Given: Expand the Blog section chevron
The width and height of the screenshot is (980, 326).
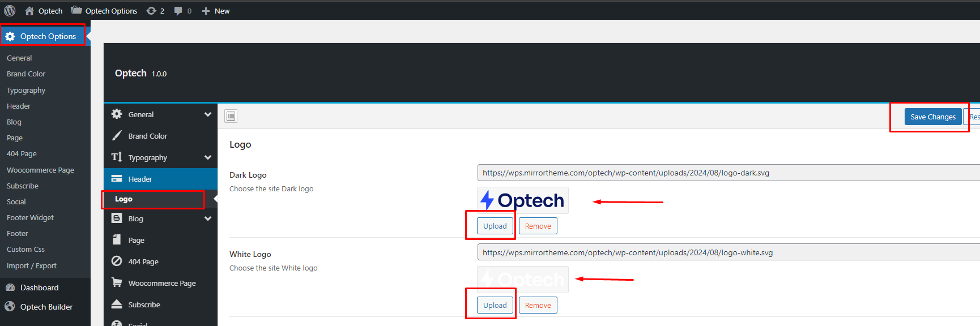Looking at the screenshot, I should coord(208,218).
